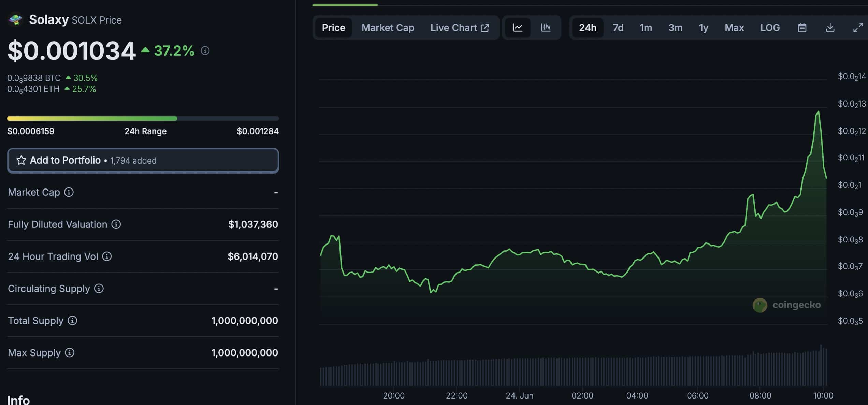Click the 0.0₈9838 BTC price text
The height and width of the screenshot is (405, 868).
pyautogui.click(x=34, y=78)
